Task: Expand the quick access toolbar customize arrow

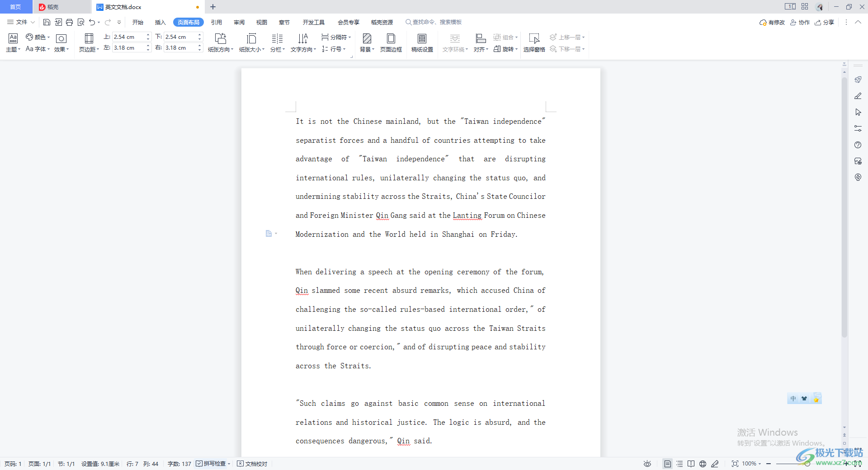Action: [119, 22]
